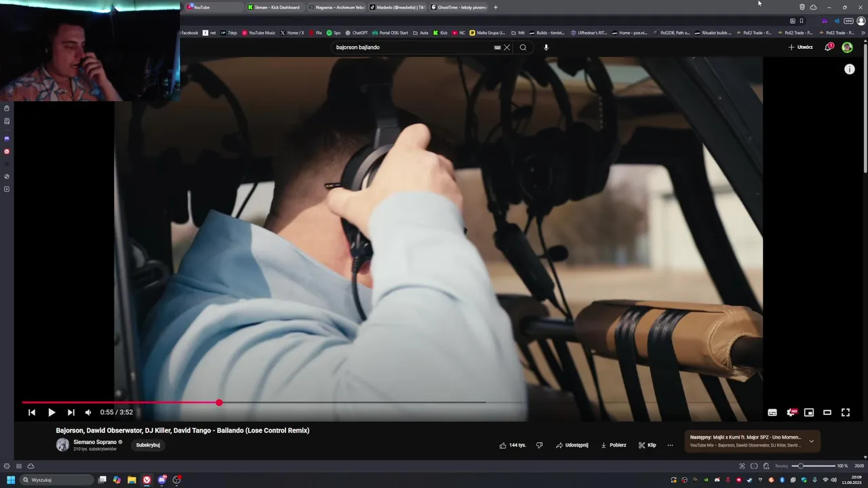The height and width of the screenshot is (488, 868).
Task: Click the Klip button
Action: (647, 445)
